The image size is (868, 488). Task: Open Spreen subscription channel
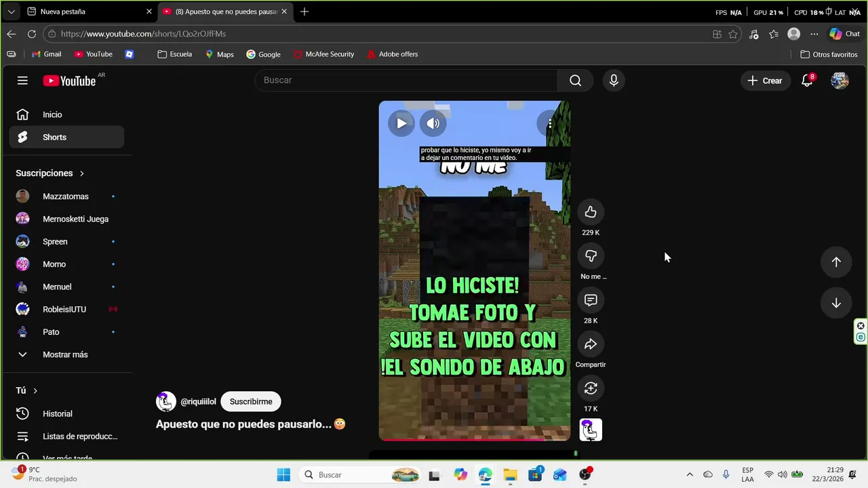(x=66, y=241)
